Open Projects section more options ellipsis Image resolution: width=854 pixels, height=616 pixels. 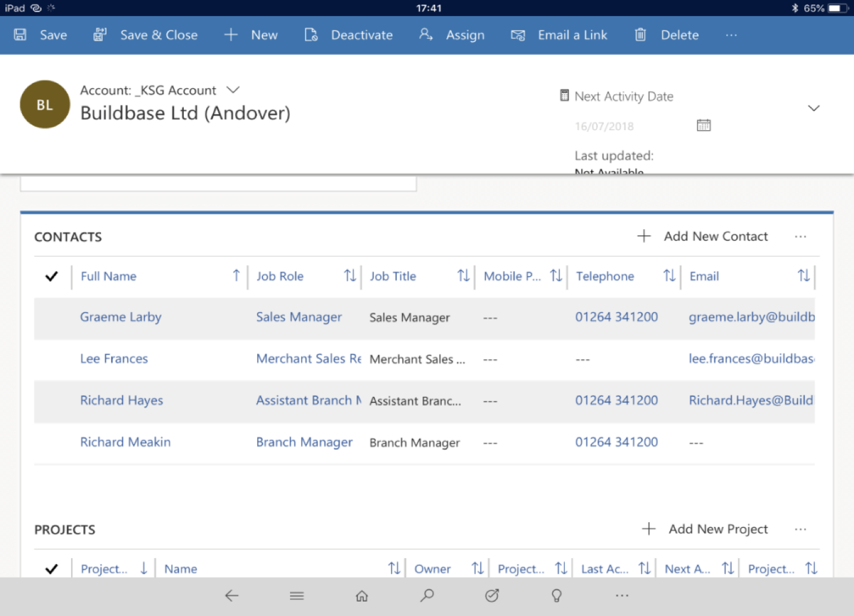click(800, 529)
